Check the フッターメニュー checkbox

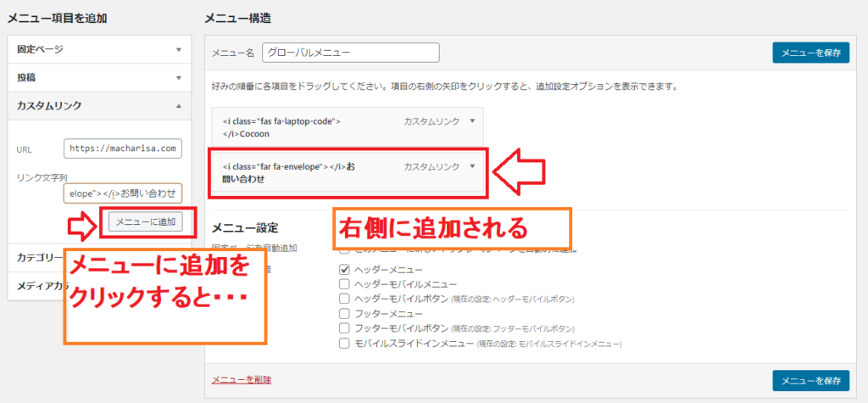[344, 314]
